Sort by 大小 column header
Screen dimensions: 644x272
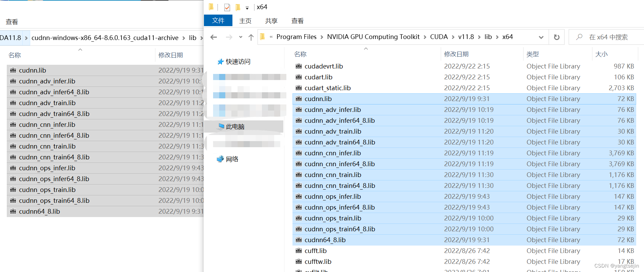coord(601,54)
